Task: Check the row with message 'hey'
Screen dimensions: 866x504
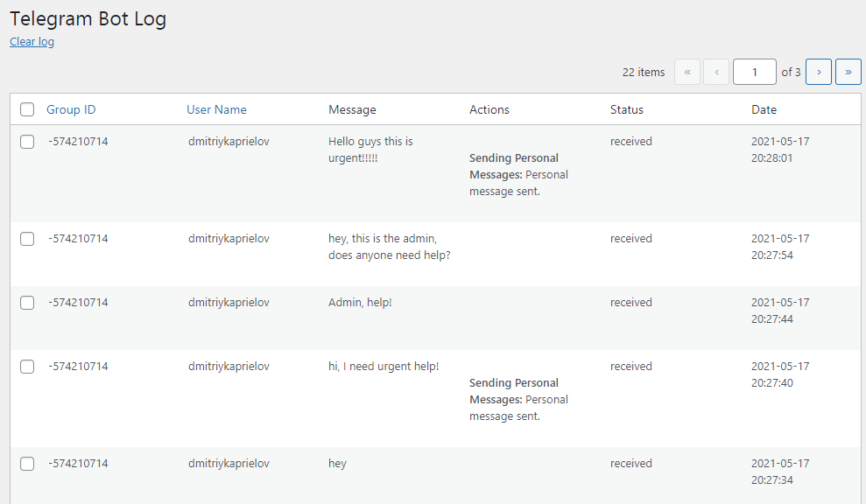Action: coord(27,464)
